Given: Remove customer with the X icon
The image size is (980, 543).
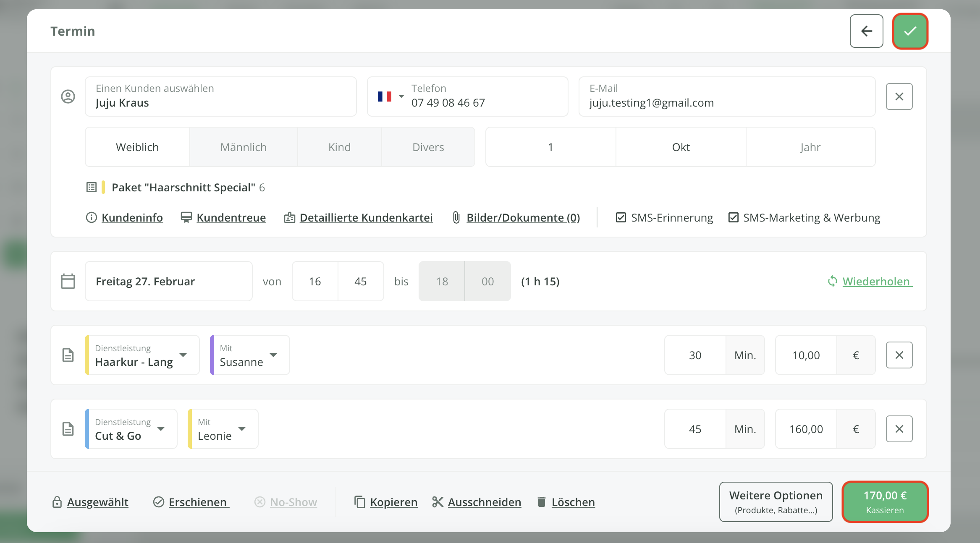Looking at the screenshot, I should tap(899, 97).
